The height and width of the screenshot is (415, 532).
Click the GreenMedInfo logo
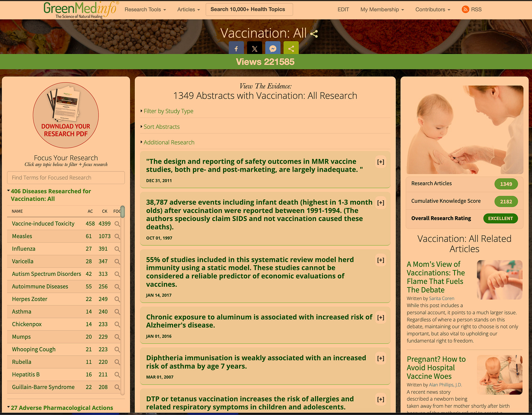[81, 10]
